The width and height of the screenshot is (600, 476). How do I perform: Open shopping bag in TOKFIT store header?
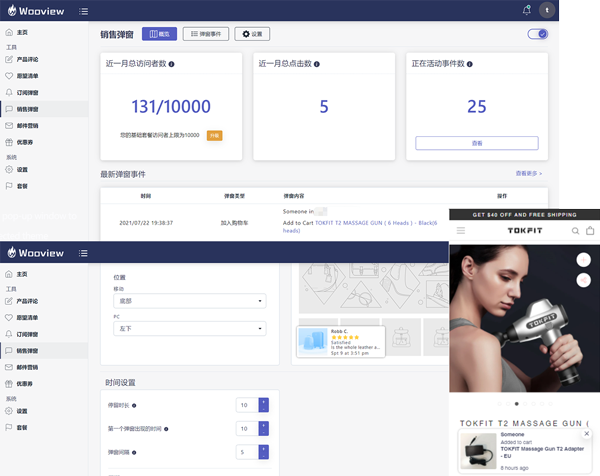coord(590,230)
